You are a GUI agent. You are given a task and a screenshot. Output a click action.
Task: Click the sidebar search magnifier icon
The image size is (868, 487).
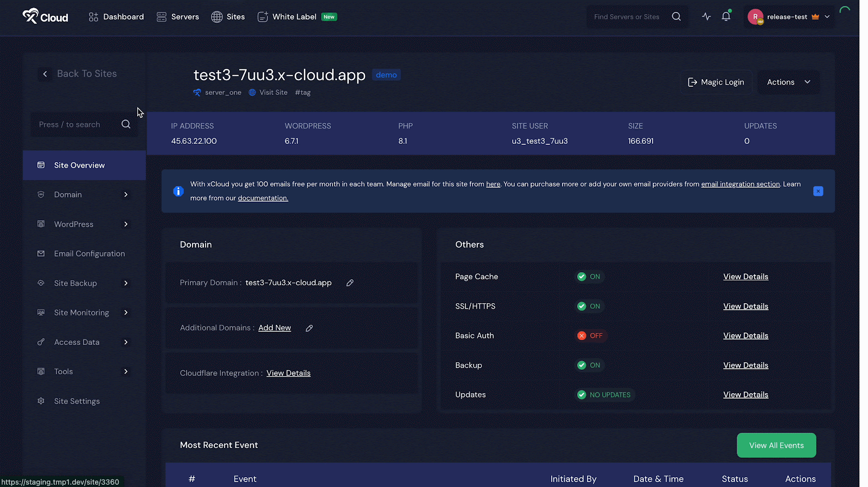(x=126, y=124)
